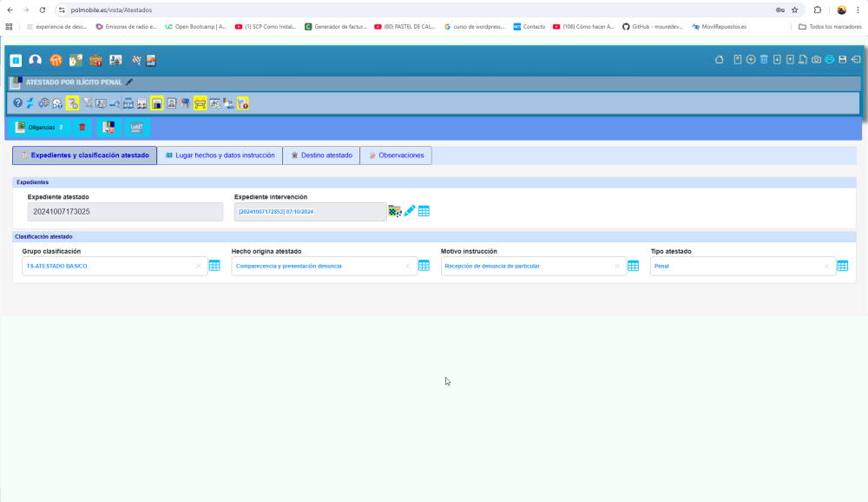The width and height of the screenshot is (868, 502).
Task: Click the user profile avatar icon
Action: pos(35,60)
